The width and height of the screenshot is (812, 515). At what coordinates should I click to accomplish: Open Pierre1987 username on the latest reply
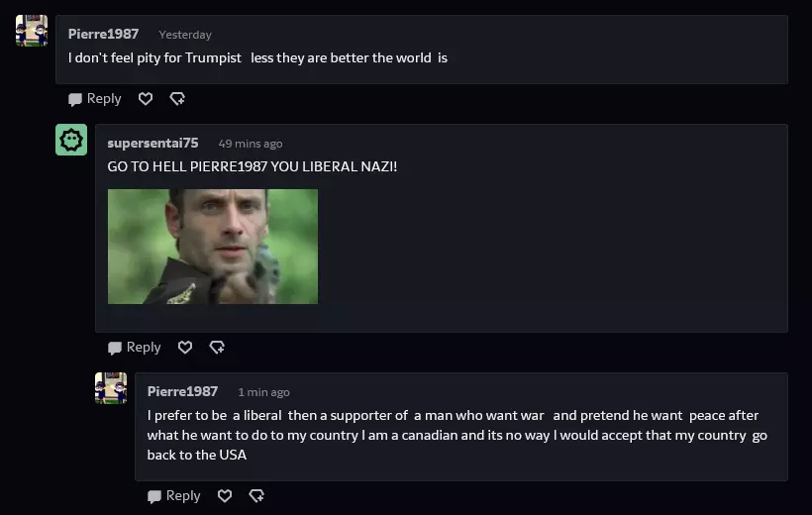click(x=182, y=391)
